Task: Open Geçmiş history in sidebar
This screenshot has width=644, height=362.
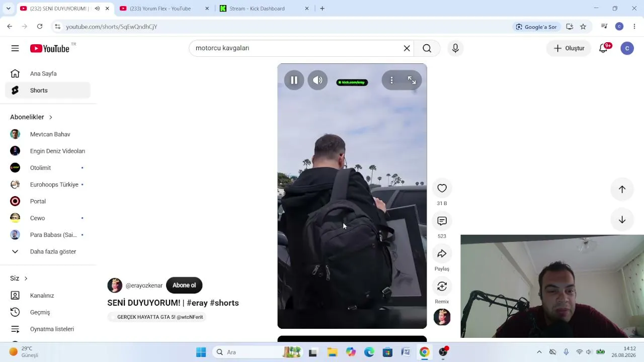Action: pos(48,312)
